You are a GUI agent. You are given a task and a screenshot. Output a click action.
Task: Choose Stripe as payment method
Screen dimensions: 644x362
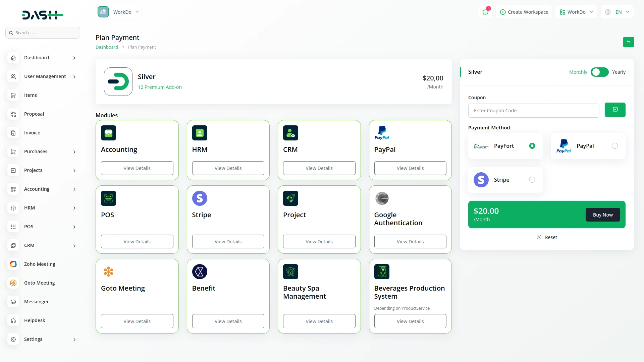pyautogui.click(x=532, y=180)
